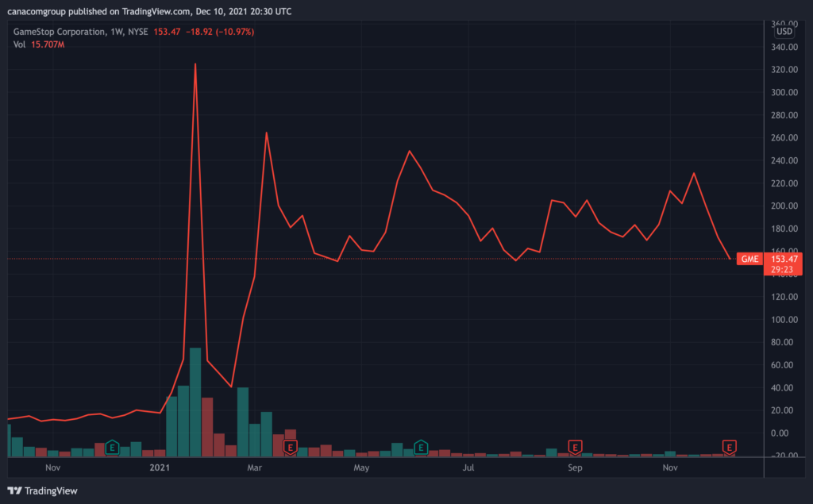813x504 pixels.
Task: Click the red earnings marker after March
Action: [291, 448]
